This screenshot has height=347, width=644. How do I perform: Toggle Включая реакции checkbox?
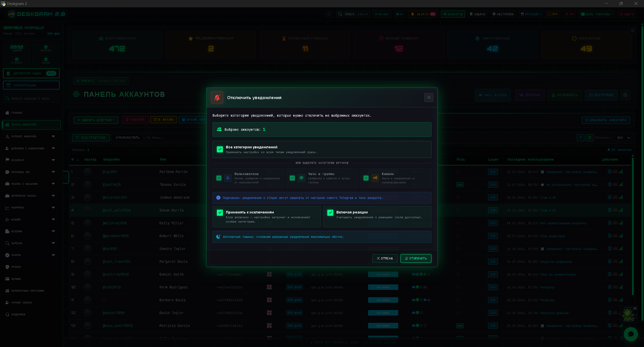tap(330, 213)
